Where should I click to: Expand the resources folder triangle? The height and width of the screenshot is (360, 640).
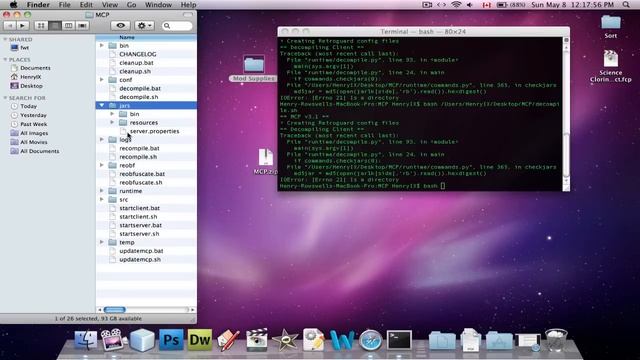tap(112, 122)
